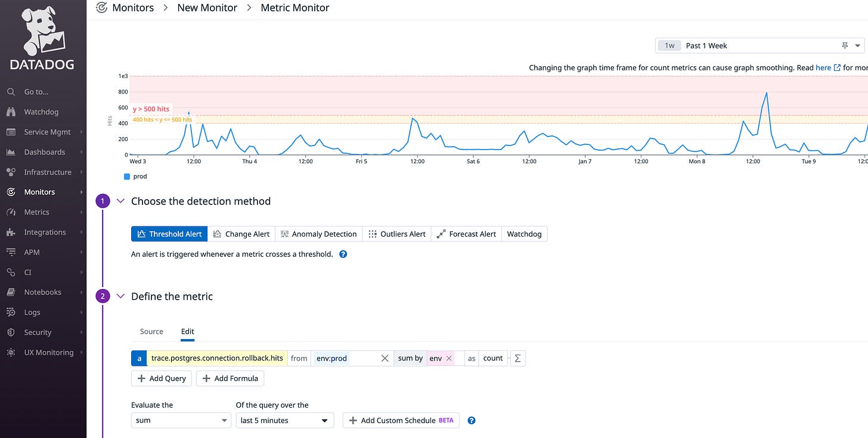868x438 pixels.
Task: Click the sigma functions icon
Action: (517, 358)
